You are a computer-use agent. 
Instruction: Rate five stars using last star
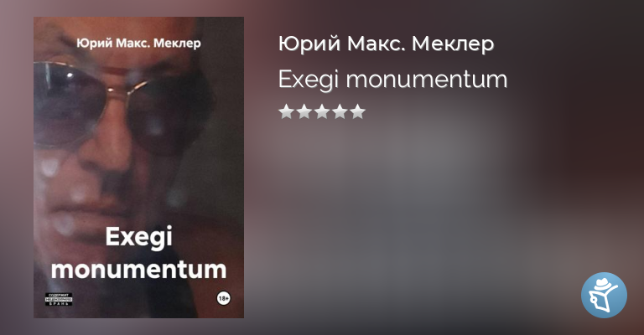point(358,111)
